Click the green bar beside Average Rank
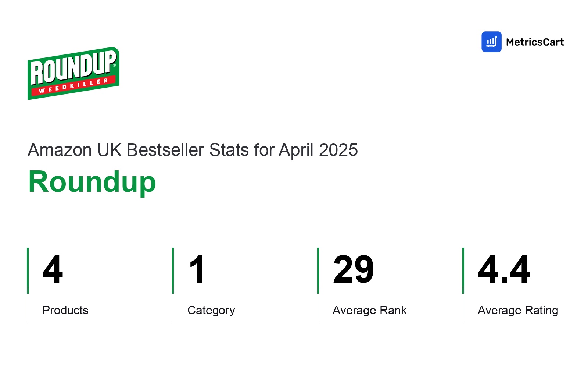 pos(318,270)
